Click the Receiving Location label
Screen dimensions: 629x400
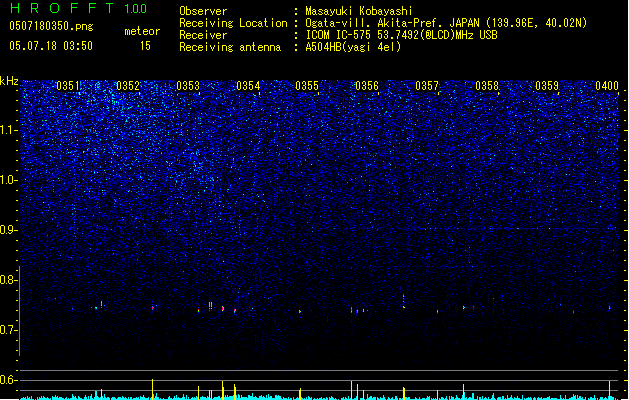pos(233,23)
